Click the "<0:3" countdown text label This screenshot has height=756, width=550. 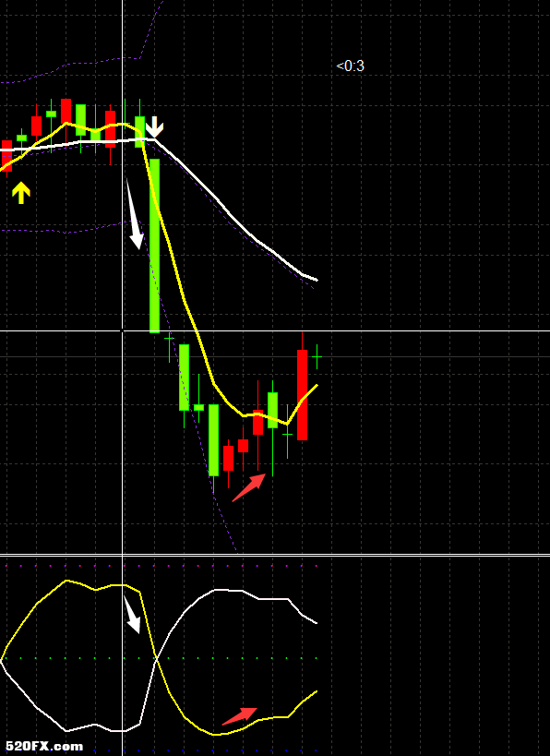click(x=351, y=66)
